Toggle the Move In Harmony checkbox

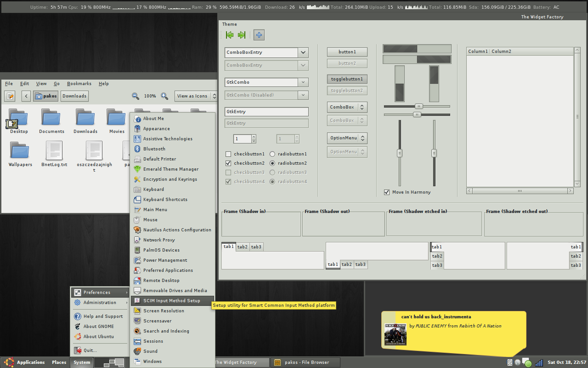click(x=387, y=192)
